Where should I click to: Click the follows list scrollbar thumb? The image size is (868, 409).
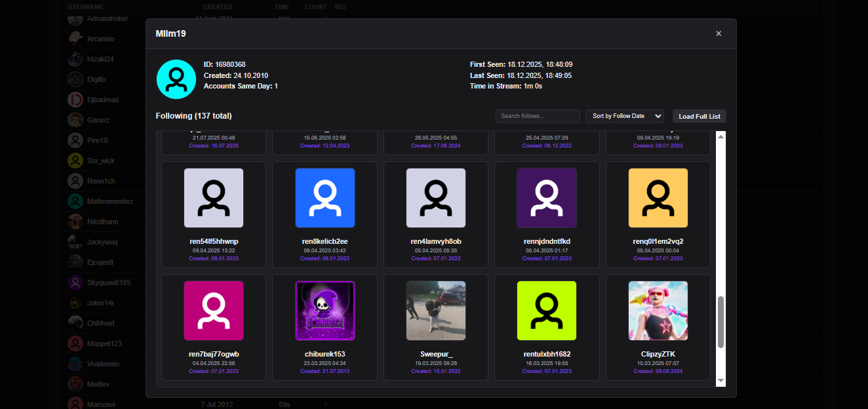point(720,322)
